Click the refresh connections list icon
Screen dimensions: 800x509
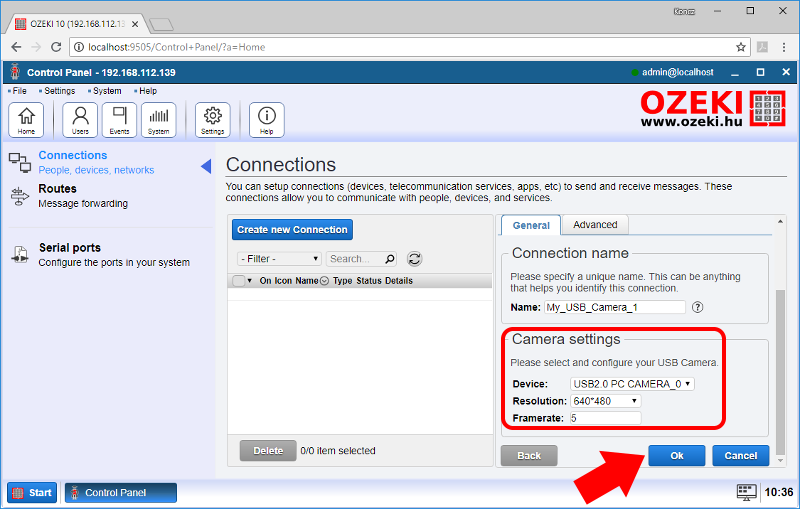pos(414,258)
